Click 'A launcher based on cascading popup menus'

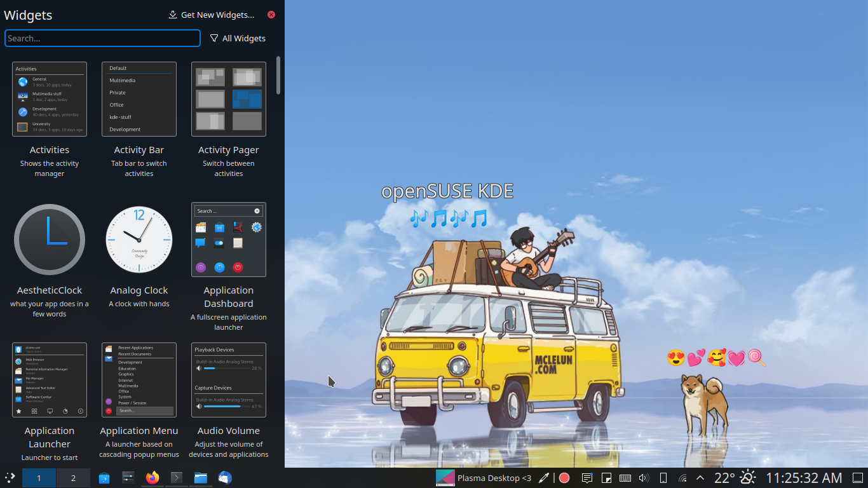click(x=139, y=449)
